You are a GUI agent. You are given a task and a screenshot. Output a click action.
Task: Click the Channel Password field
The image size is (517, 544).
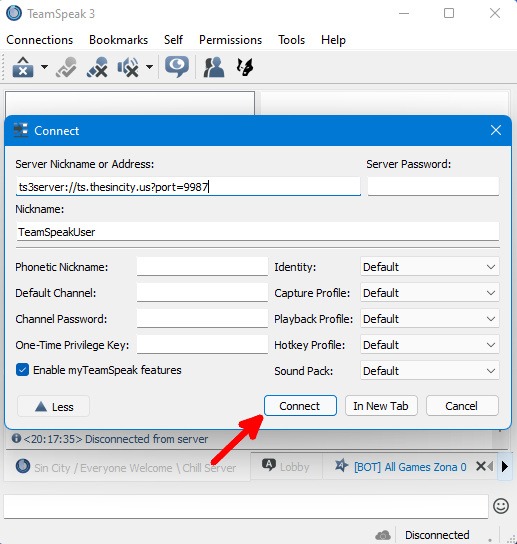pyautogui.click(x=202, y=318)
